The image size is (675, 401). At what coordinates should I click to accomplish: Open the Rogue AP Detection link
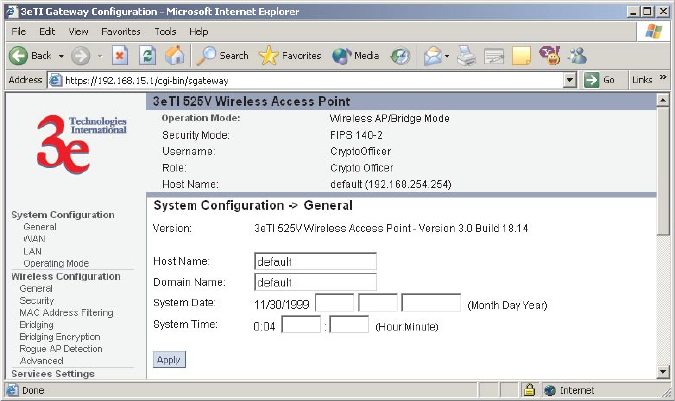(61, 349)
